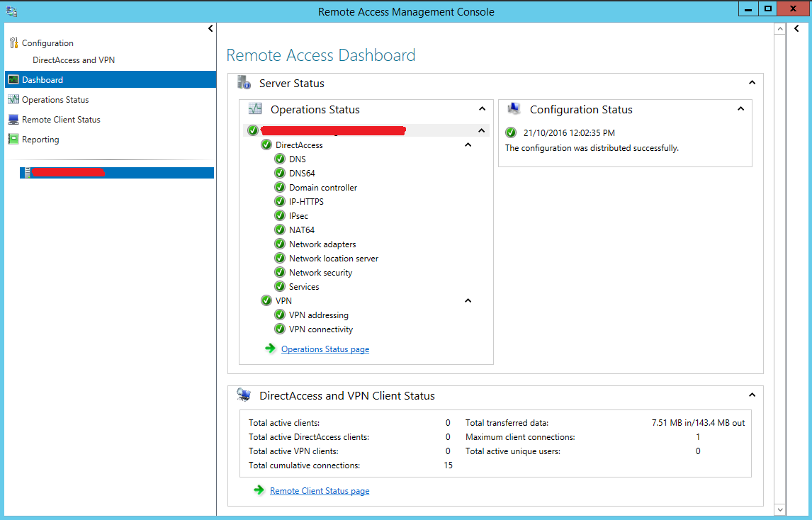812x520 pixels.
Task: Click the Remote Client Status sidebar icon
Action: coord(15,119)
